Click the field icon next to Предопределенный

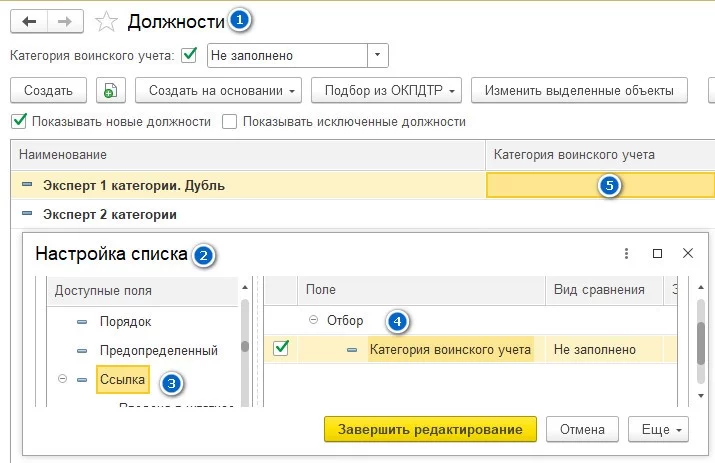coord(82,351)
